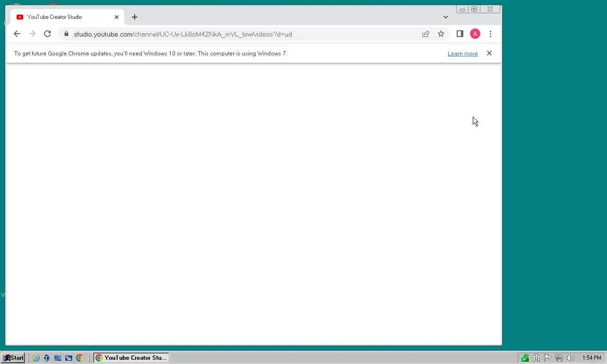Open the Chrome side panel

[460, 34]
